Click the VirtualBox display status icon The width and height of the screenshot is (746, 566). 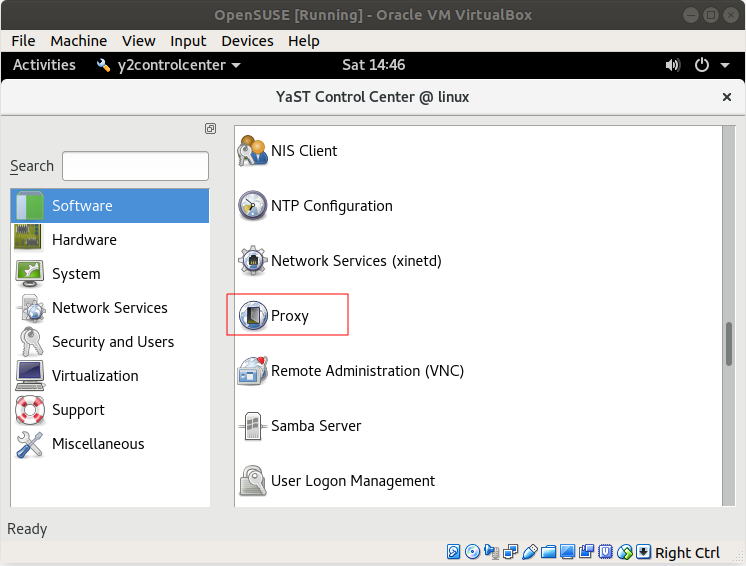(x=567, y=552)
